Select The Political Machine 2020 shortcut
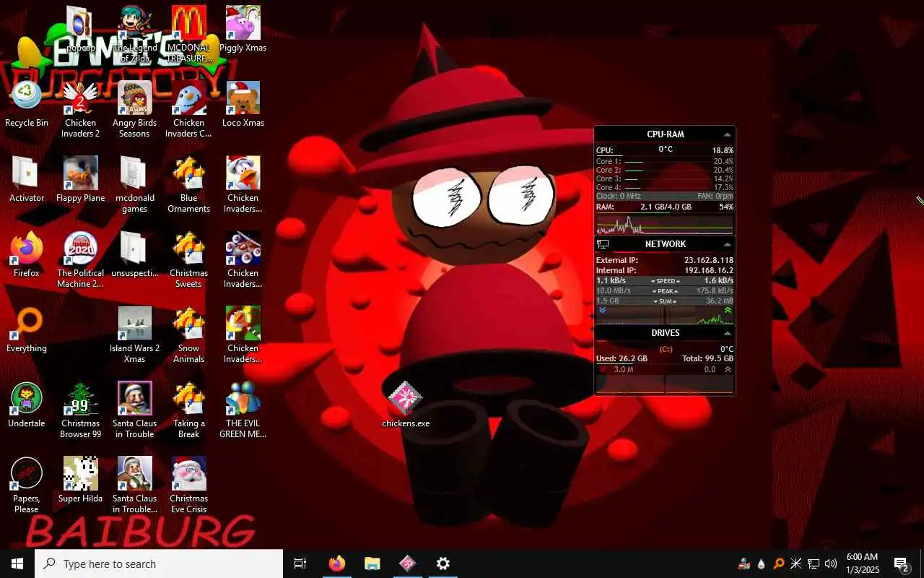924x578 pixels. pos(81,259)
